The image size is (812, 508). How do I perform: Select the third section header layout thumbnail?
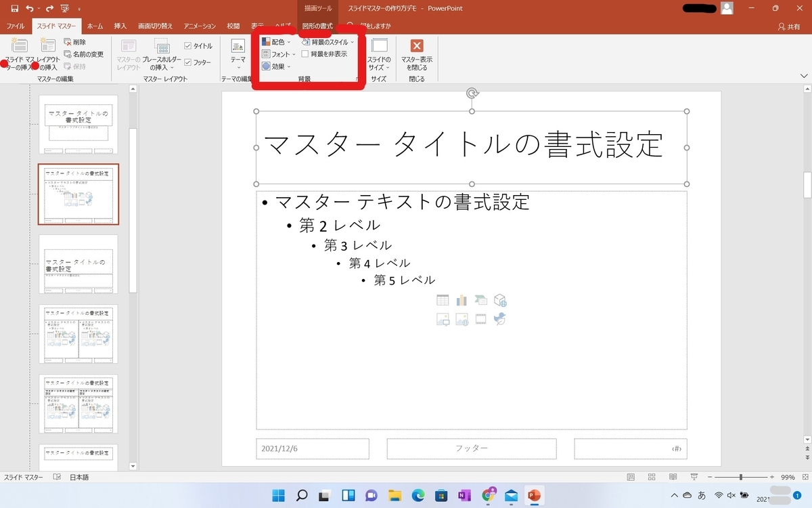(78, 264)
